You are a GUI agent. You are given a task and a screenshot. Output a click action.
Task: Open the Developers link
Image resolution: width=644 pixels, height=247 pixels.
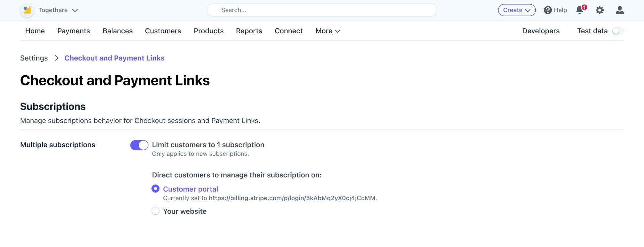pyautogui.click(x=541, y=31)
